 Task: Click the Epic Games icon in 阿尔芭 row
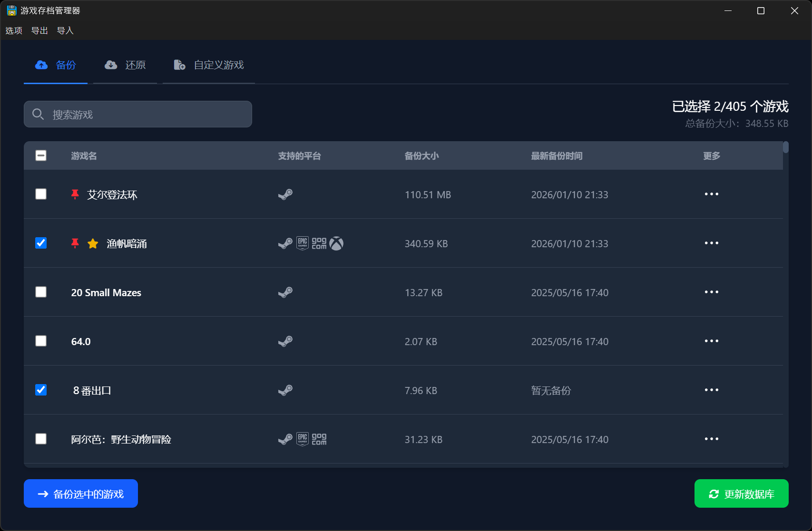303,439
